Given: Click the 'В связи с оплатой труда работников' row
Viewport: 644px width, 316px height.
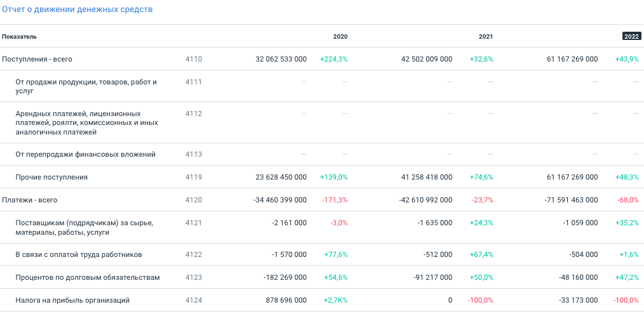Looking at the screenshot, I should (x=78, y=254).
